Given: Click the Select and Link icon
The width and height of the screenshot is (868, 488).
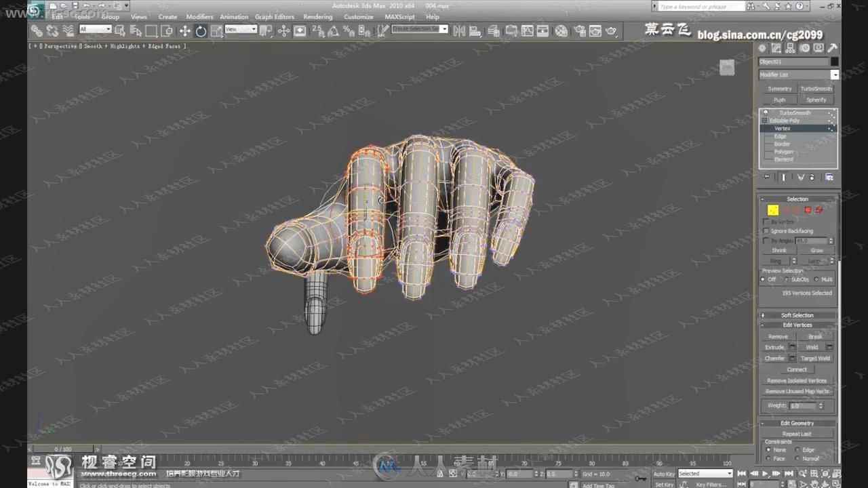Looking at the screenshot, I should pyautogui.click(x=37, y=30).
